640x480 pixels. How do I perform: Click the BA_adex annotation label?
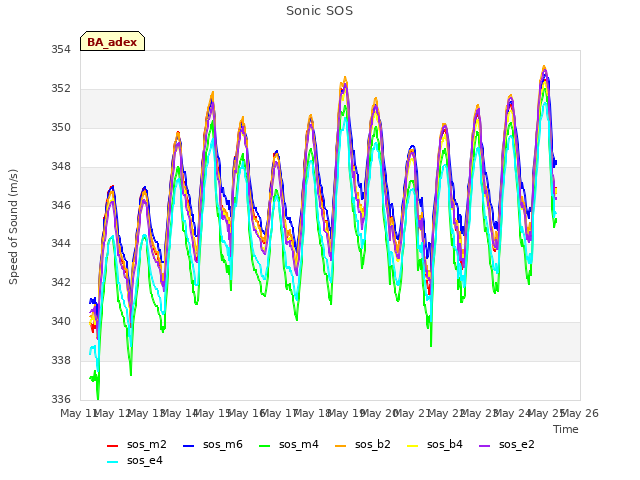pyautogui.click(x=112, y=41)
